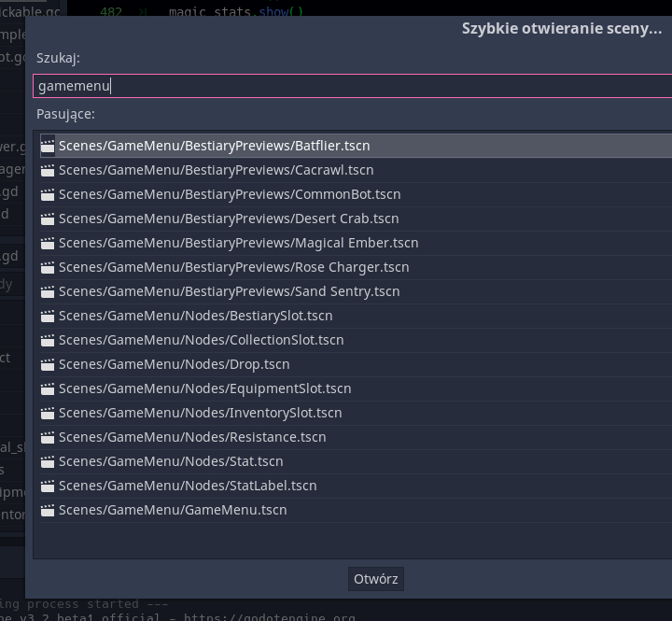Select the Nodes/Stat.tscn result

[x=356, y=461]
